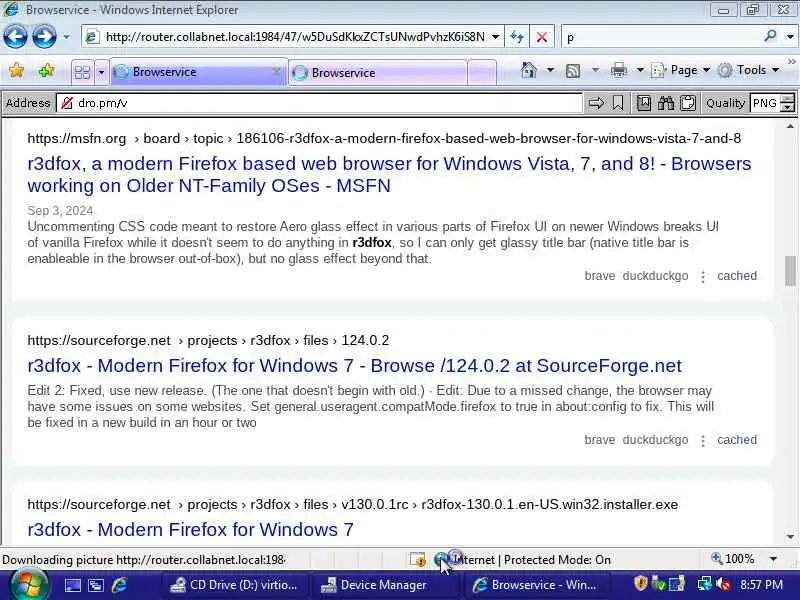The height and width of the screenshot is (600, 800).
Task: Expand the command bar overflow chevron
Action: click(792, 62)
